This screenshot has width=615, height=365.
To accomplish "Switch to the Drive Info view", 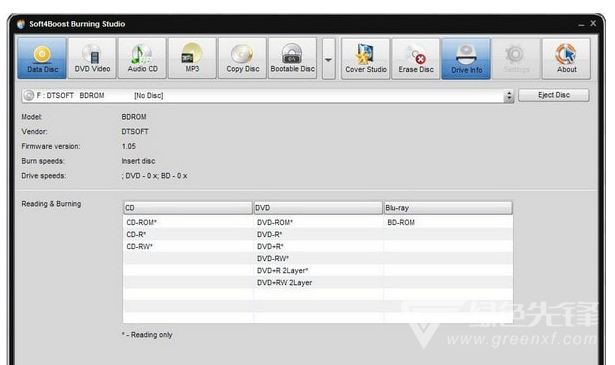I will point(466,59).
